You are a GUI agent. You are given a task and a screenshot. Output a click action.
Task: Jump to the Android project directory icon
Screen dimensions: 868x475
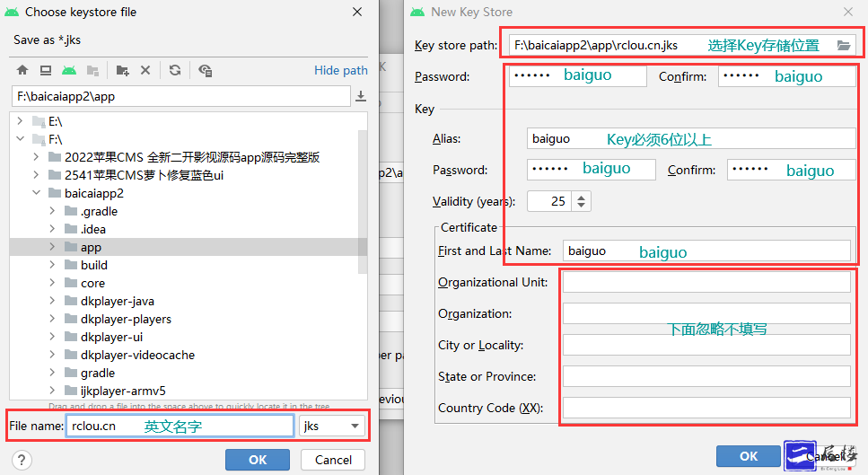pos(68,70)
